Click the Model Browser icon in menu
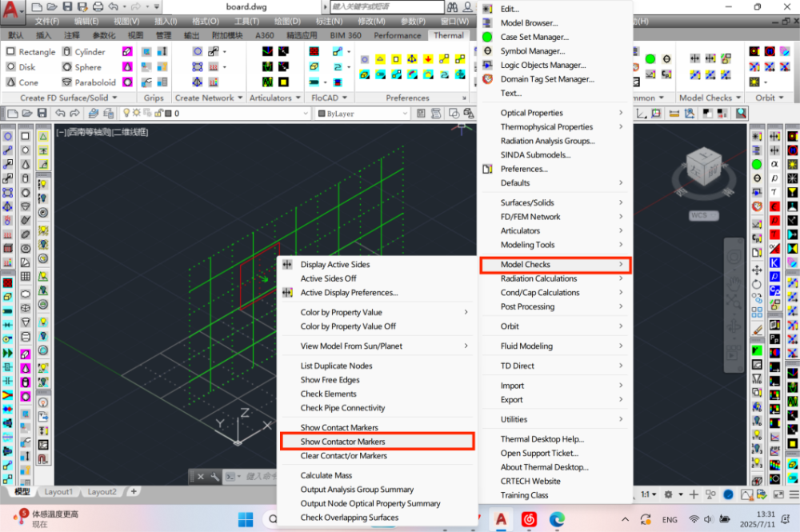The width and height of the screenshot is (800, 532). click(487, 22)
